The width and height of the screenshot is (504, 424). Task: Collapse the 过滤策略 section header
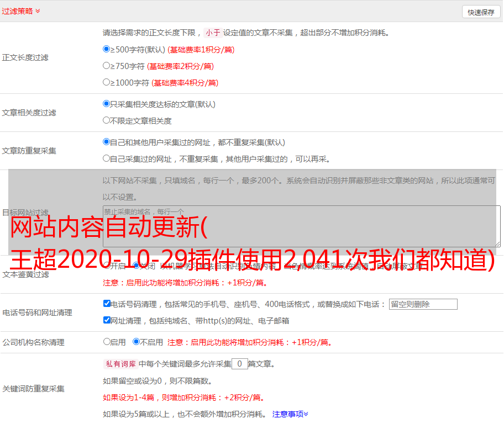[21, 11]
